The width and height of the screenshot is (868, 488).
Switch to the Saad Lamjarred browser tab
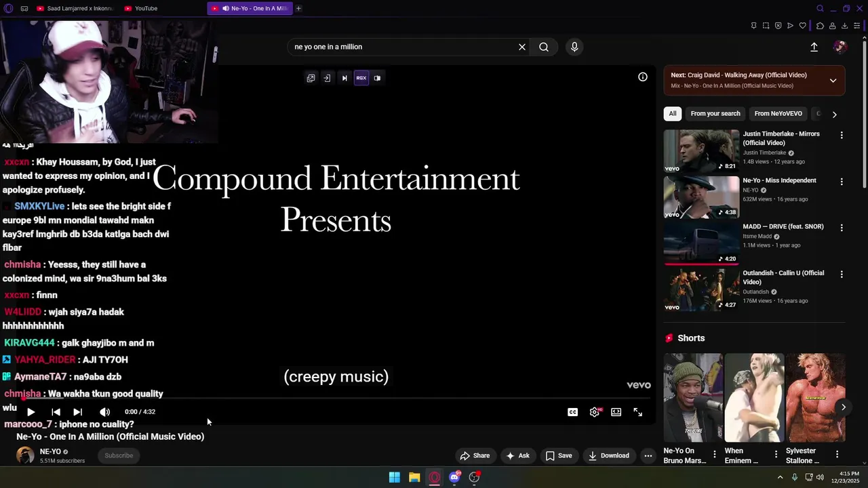(75, 8)
